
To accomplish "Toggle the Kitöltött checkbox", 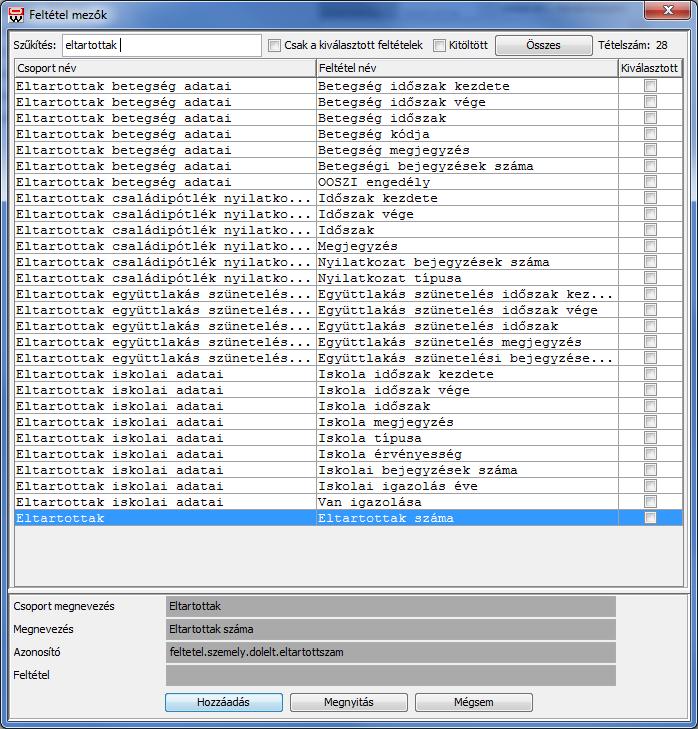I will click(x=439, y=45).
